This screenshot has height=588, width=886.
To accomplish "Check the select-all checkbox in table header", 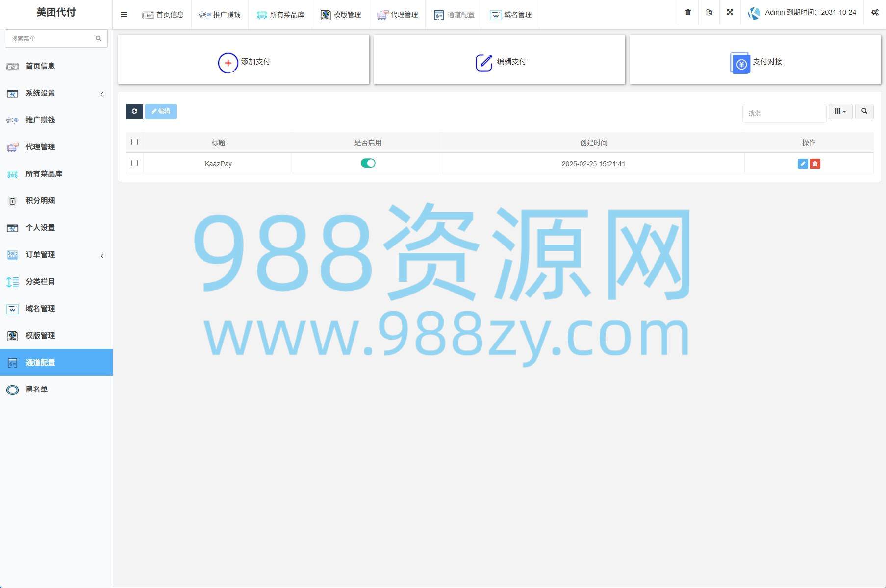I will [134, 142].
